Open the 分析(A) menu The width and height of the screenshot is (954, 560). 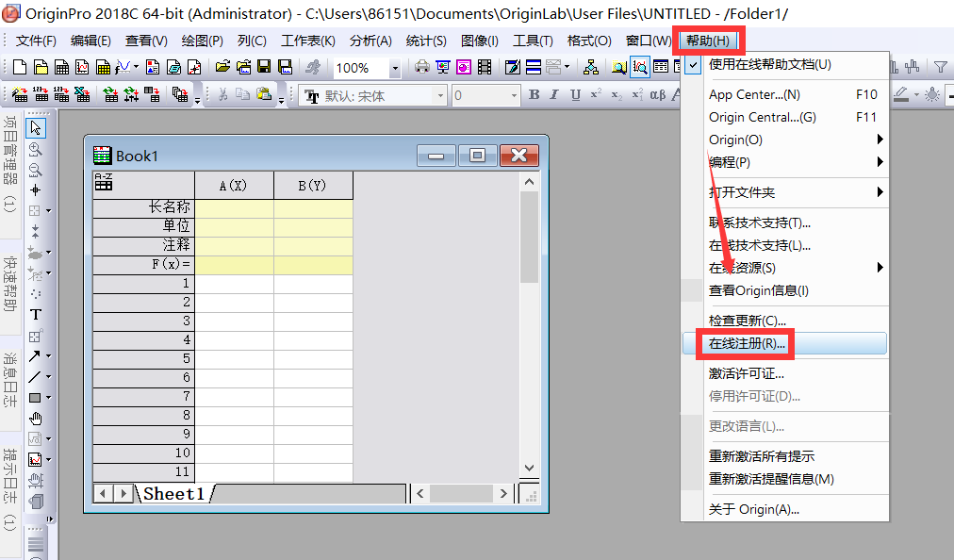click(x=370, y=41)
